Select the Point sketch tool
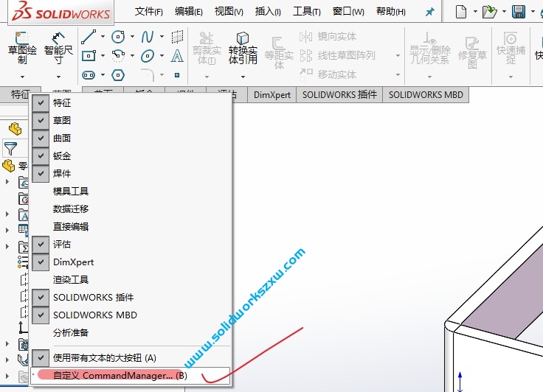The height and width of the screenshot is (392, 543). tap(177, 74)
